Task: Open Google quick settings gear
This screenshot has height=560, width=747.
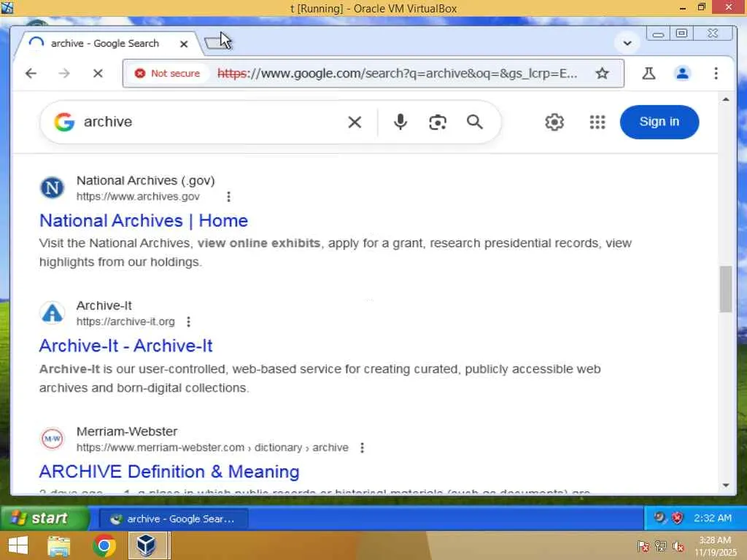Action: (554, 122)
